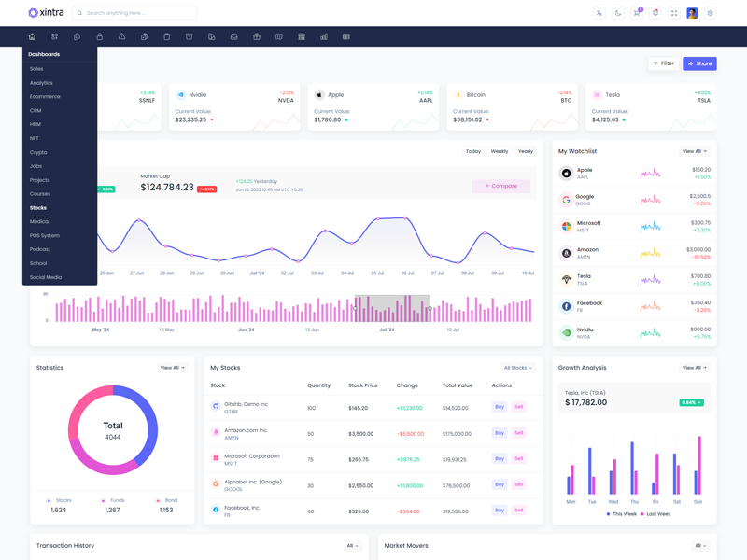Expand the All Stocks dropdown
Viewport: 747px width, 560px height.
pyautogui.click(x=518, y=368)
